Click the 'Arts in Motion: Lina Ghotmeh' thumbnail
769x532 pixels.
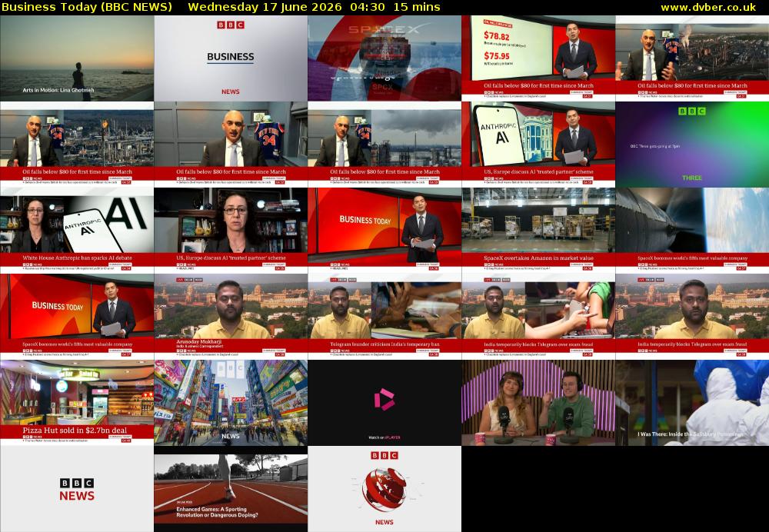[x=77, y=58]
